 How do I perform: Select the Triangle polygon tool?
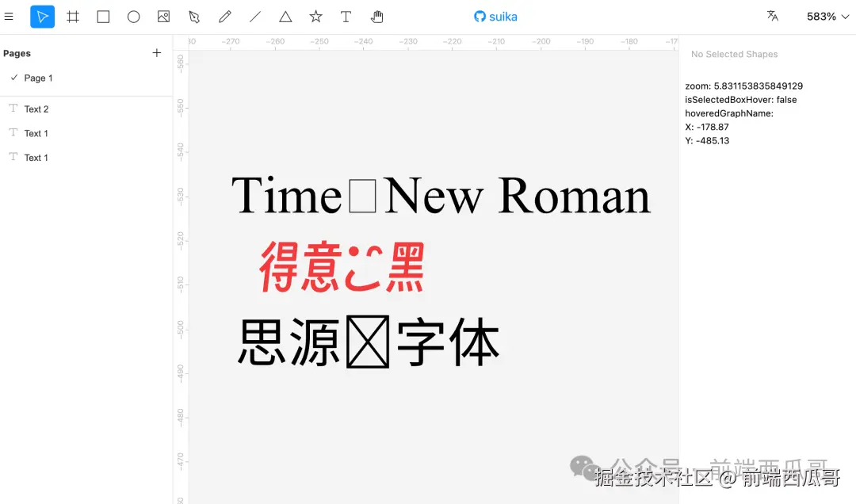(x=285, y=17)
